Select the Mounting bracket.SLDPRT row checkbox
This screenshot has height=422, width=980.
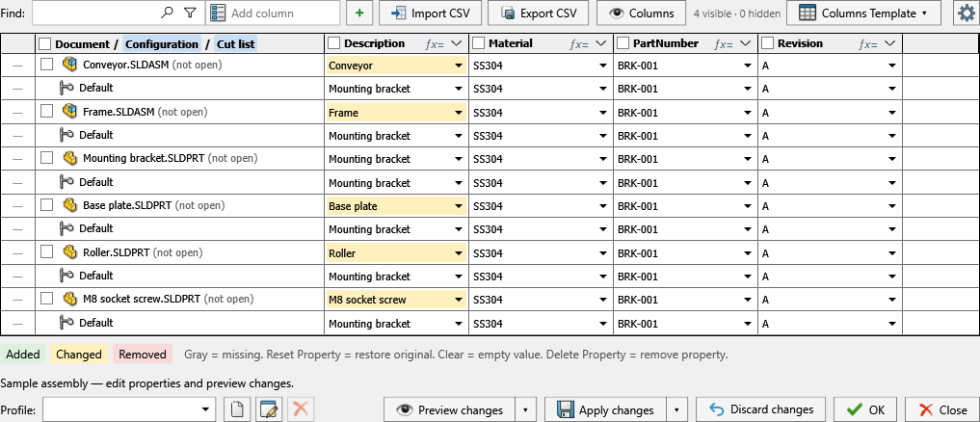pos(47,158)
